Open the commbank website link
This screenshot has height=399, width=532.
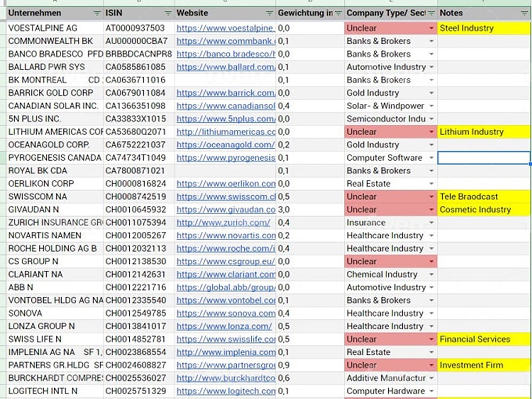(x=226, y=41)
